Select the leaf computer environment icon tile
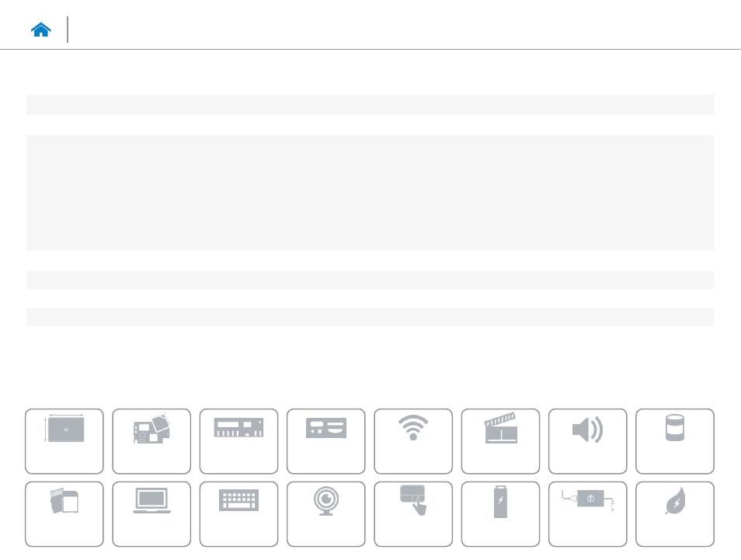 tap(675, 513)
